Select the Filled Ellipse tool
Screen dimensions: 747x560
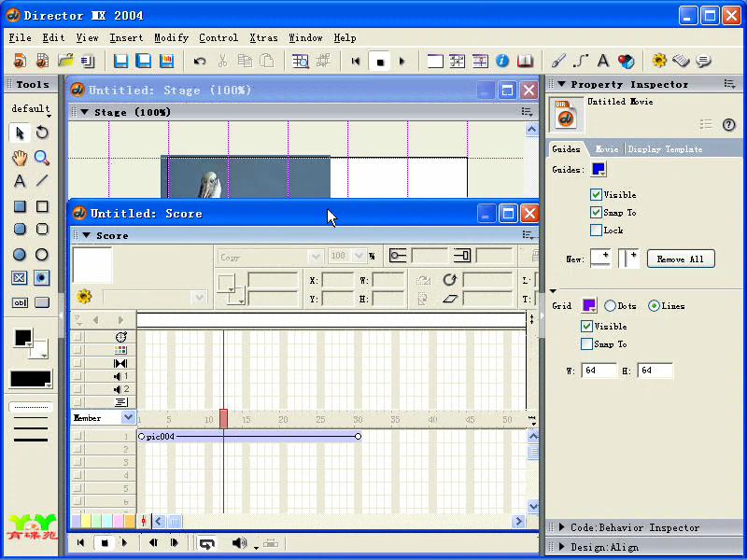[20, 255]
